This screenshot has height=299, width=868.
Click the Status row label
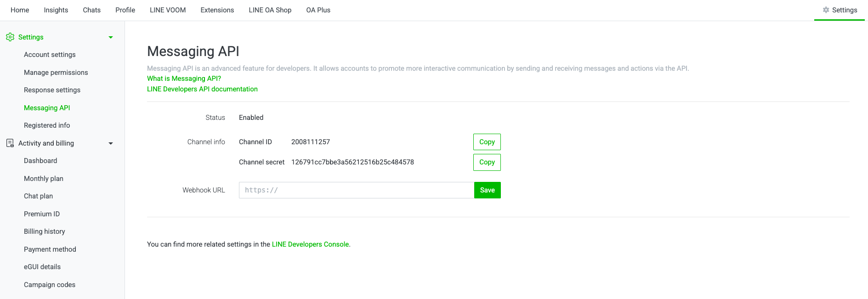(215, 118)
